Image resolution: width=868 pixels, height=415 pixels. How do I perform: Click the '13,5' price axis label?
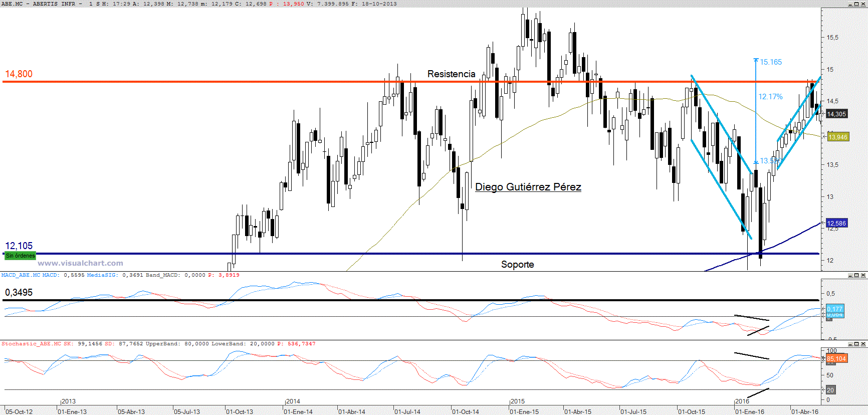tap(832, 165)
